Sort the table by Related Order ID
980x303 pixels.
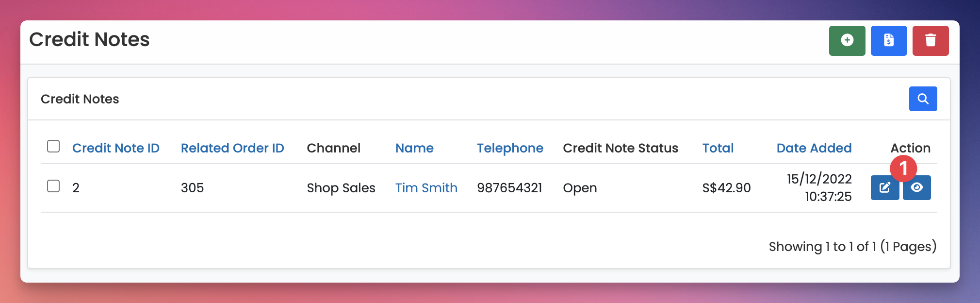(x=232, y=148)
